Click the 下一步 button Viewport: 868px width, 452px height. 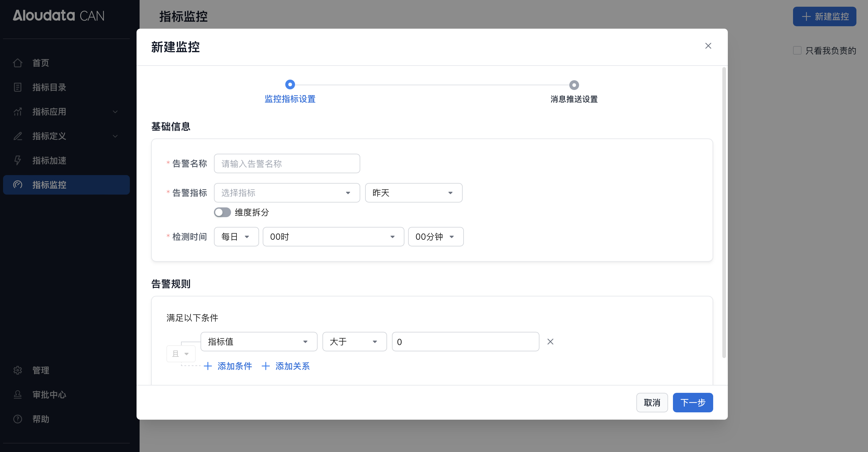[x=692, y=402]
